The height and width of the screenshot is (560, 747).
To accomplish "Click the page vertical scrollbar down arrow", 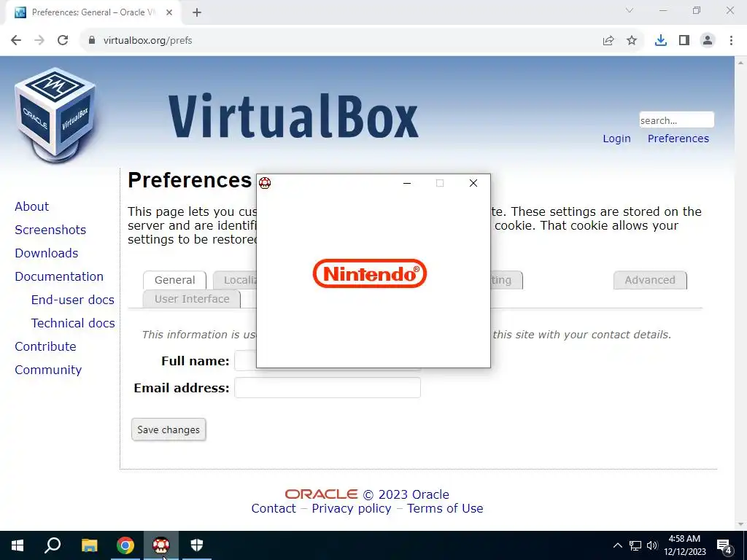I will [741, 524].
